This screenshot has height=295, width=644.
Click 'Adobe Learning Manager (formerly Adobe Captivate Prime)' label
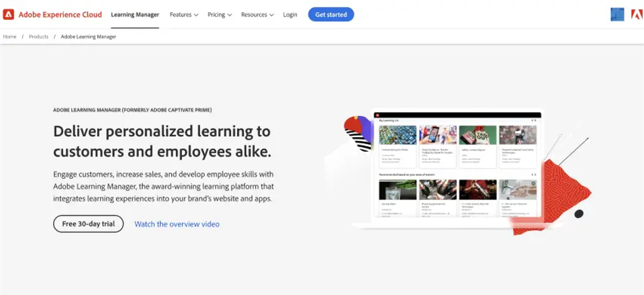pyautogui.click(x=133, y=110)
